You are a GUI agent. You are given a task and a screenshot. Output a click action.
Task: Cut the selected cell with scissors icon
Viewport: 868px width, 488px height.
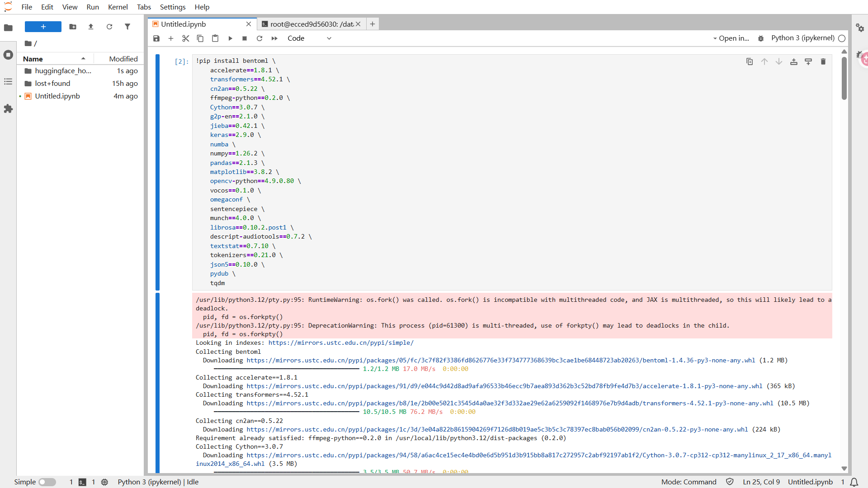point(185,38)
